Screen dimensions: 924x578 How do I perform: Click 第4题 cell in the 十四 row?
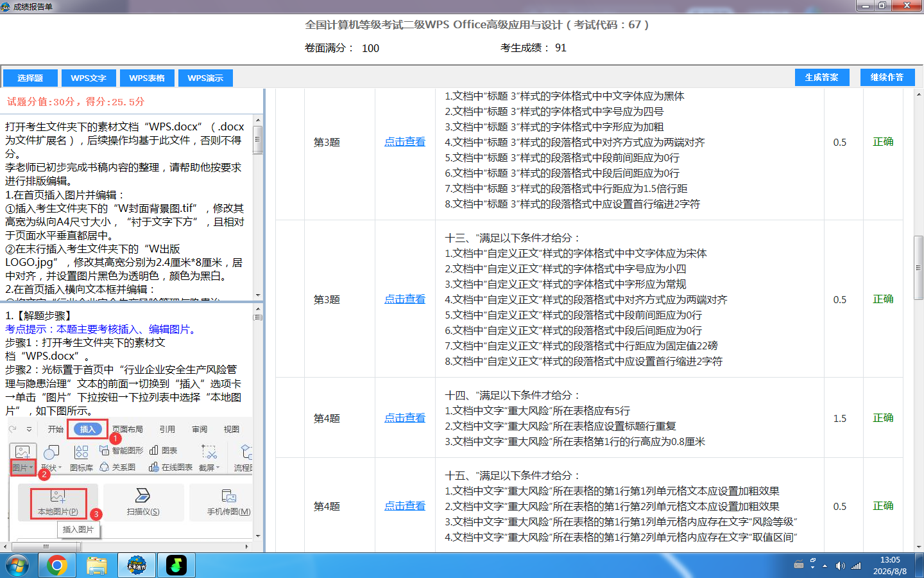coord(327,418)
